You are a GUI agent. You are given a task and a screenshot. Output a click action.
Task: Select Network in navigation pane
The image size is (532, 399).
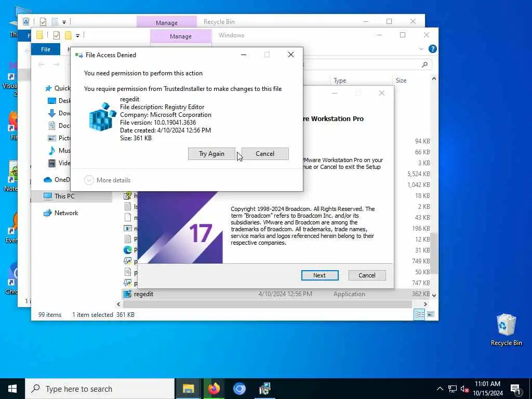pos(66,212)
